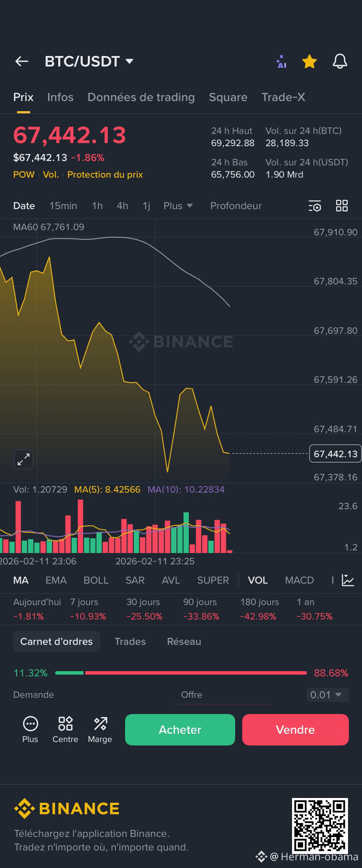The height and width of the screenshot is (868, 362).
Task: Toggle the favorite star for BTC/USDT
Action: point(310,62)
